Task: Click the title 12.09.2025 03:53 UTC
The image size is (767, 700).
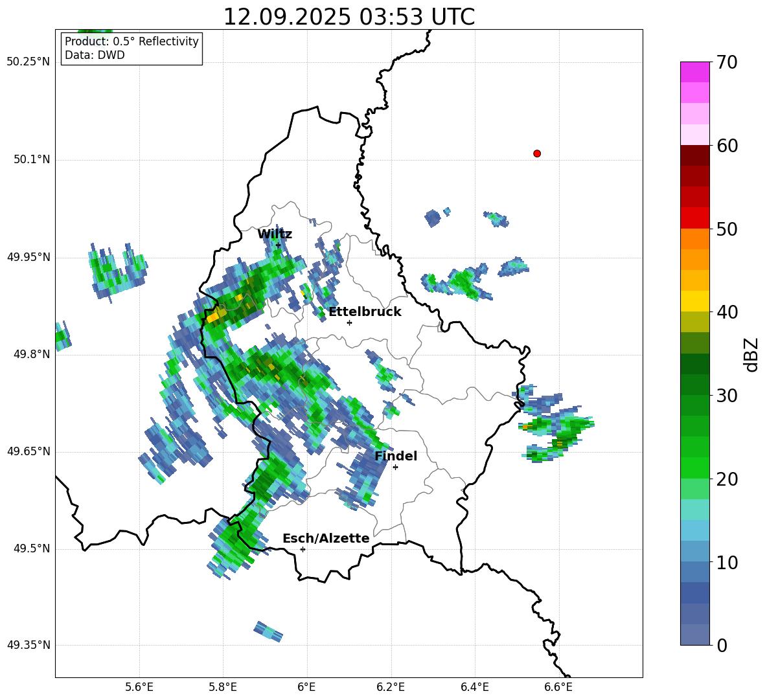Action: pyautogui.click(x=349, y=17)
